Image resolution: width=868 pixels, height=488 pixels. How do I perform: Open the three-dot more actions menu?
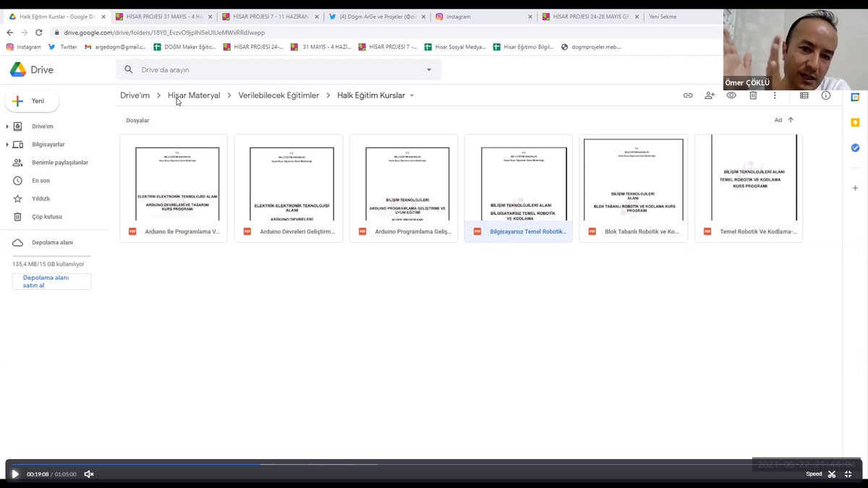[775, 95]
